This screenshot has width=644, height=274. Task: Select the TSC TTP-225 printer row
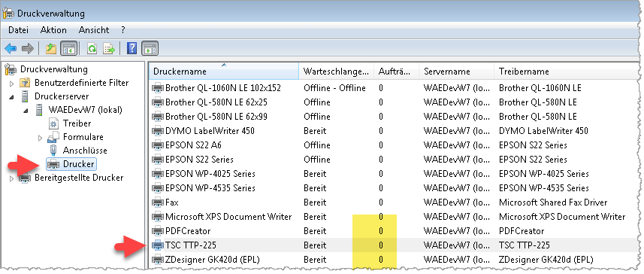(394, 245)
